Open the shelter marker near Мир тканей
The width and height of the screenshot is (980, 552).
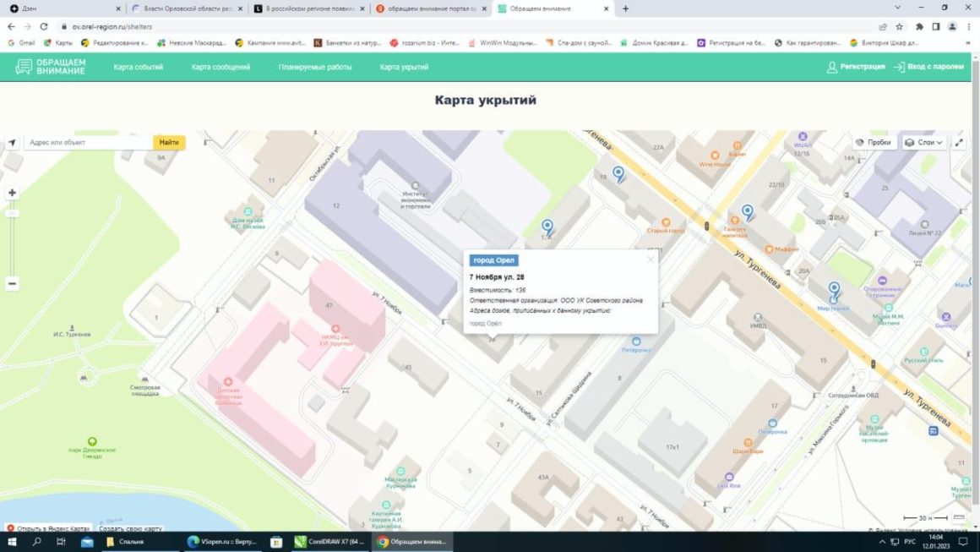coord(834,292)
